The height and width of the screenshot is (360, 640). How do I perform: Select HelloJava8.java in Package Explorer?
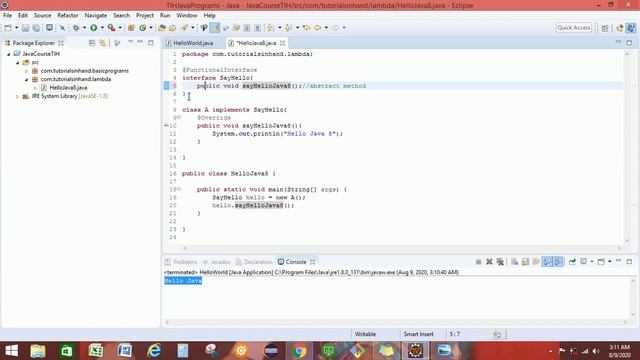(x=68, y=88)
